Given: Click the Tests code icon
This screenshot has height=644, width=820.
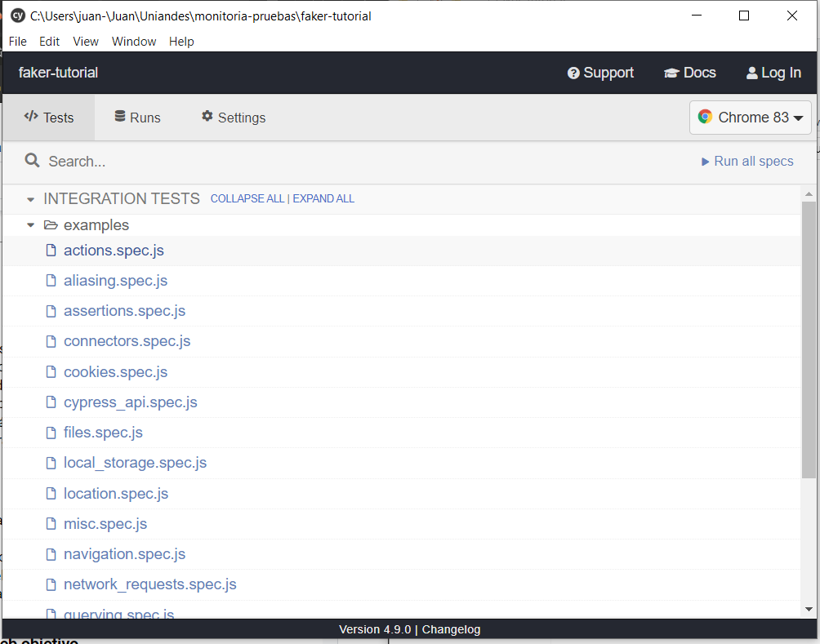Looking at the screenshot, I should (31, 116).
